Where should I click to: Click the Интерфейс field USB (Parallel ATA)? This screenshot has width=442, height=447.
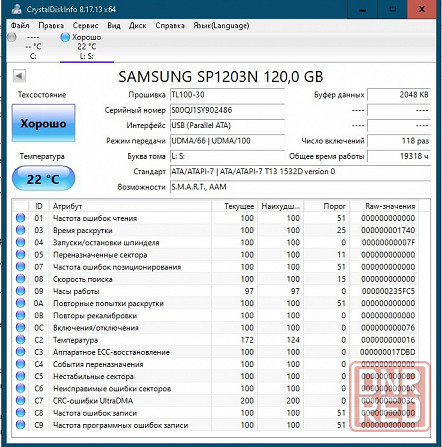(227, 125)
